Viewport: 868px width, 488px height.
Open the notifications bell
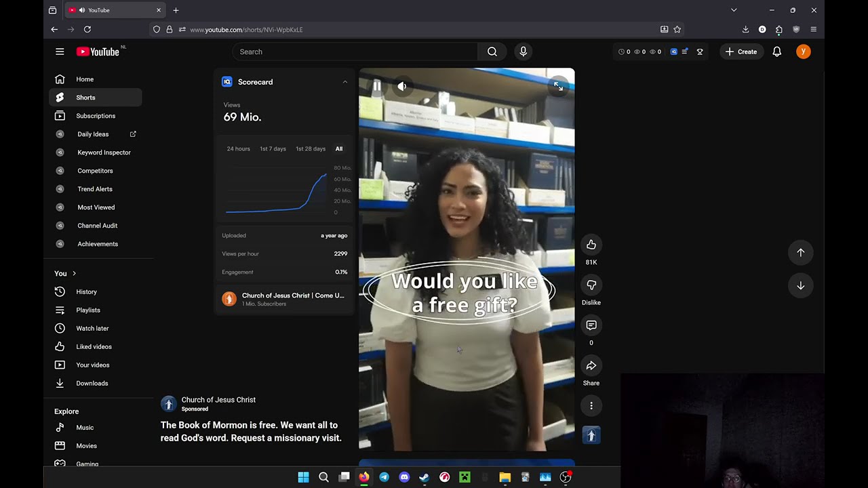coord(777,52)
